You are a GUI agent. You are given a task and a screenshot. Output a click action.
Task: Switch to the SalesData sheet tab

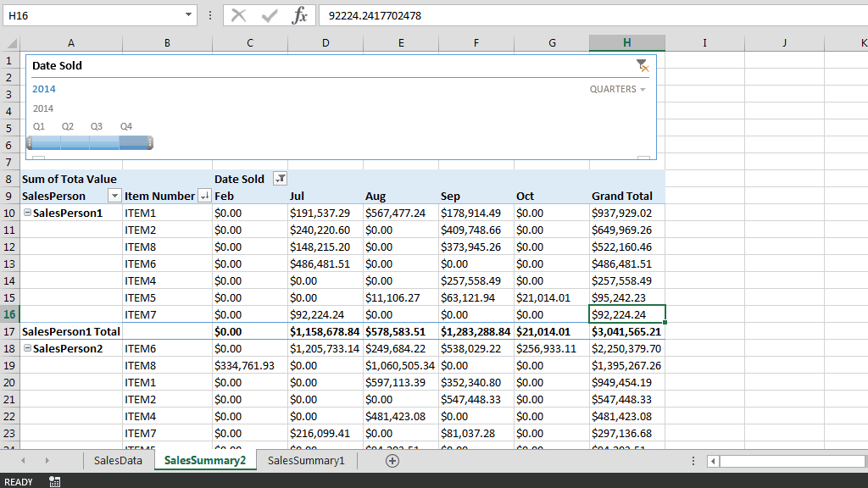(x=118, y=460)
